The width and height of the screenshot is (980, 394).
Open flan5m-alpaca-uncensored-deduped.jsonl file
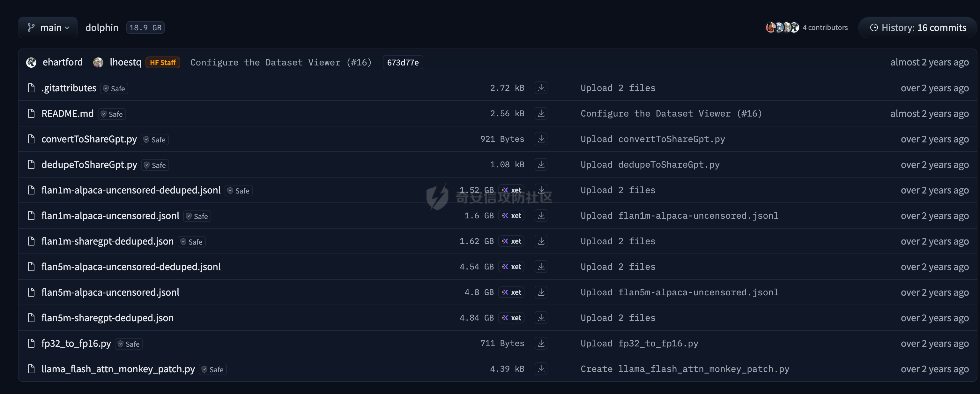pos(131,267)
